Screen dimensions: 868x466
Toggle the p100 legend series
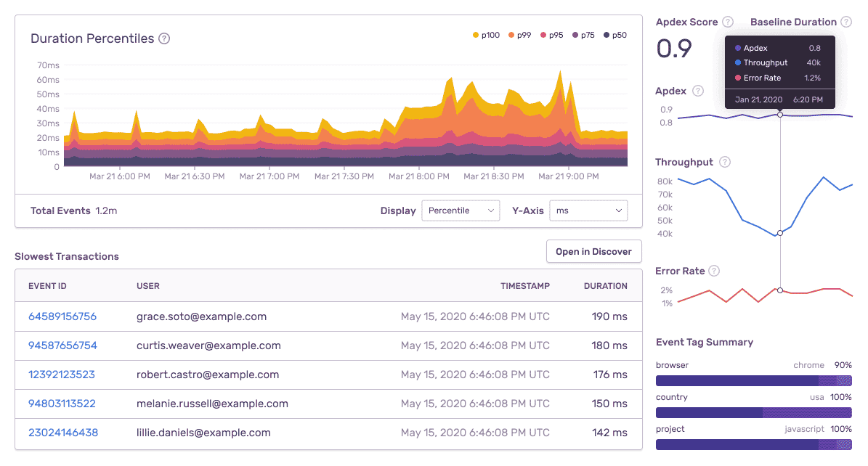click(486, 36)
